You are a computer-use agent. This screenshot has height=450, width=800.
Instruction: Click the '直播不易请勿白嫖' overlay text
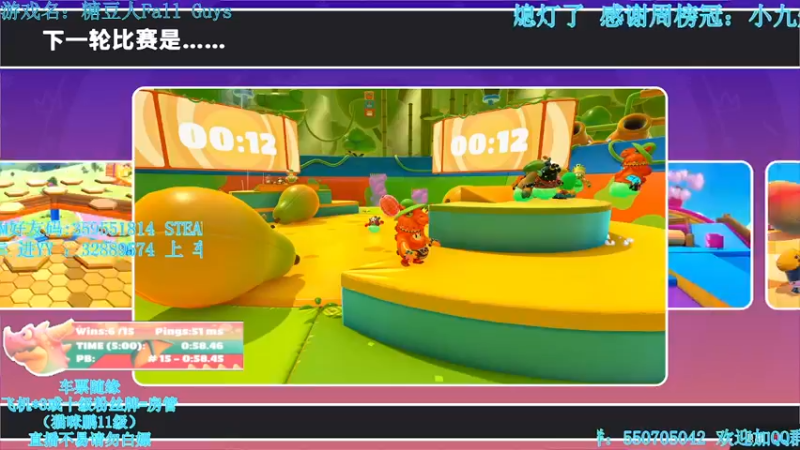point(89,439)
